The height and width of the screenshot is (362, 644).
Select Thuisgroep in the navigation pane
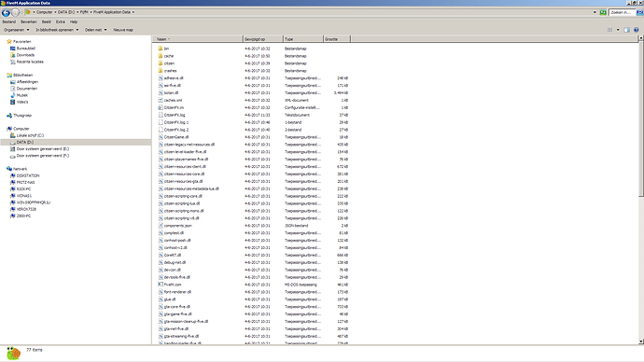tap(19, 116)
